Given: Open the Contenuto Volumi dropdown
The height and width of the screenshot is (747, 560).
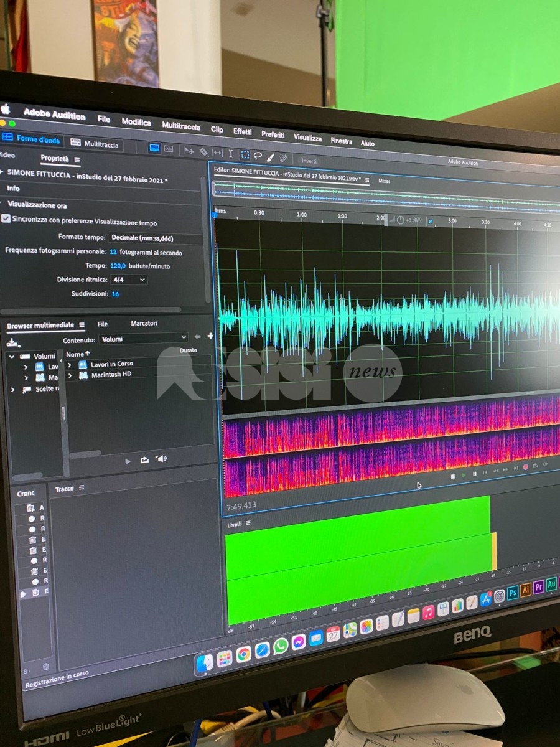Looking at the screenshot, I should point(142,339).
